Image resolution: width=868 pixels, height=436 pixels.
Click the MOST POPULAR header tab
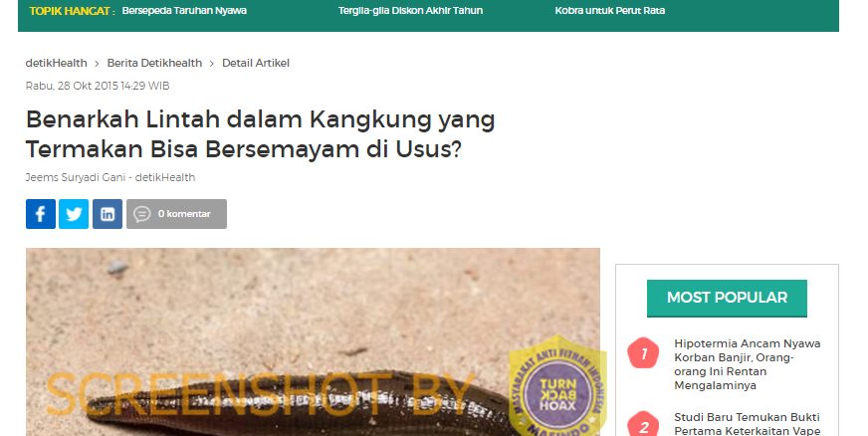coord(727,298)
